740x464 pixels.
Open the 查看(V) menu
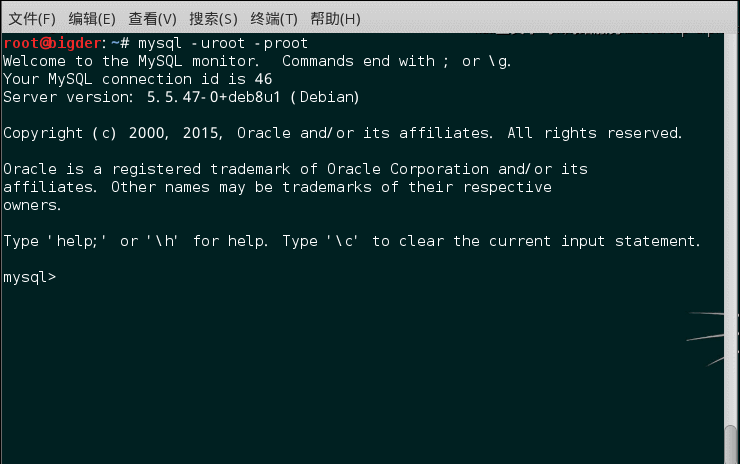click(x=152, y=19)
